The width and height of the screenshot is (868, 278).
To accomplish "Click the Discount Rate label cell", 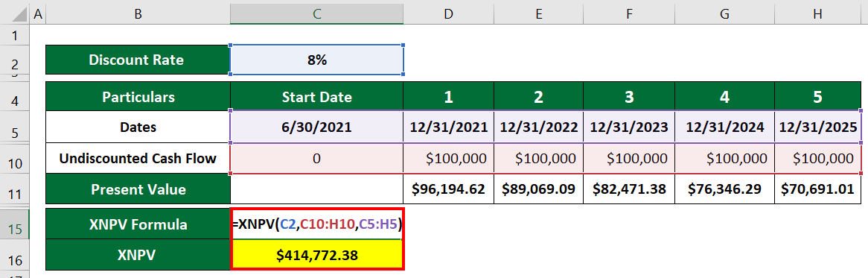I will (x=137, y=60).
